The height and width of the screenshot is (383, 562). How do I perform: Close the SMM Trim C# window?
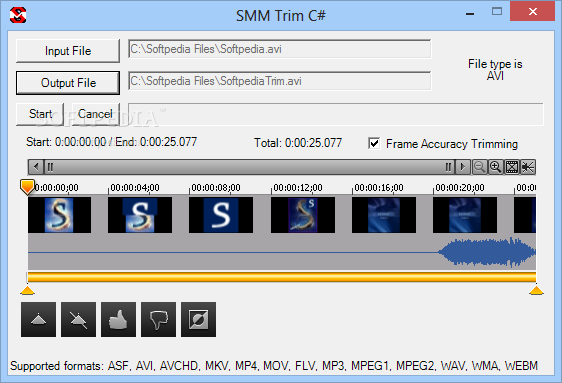tap(533, 11)
